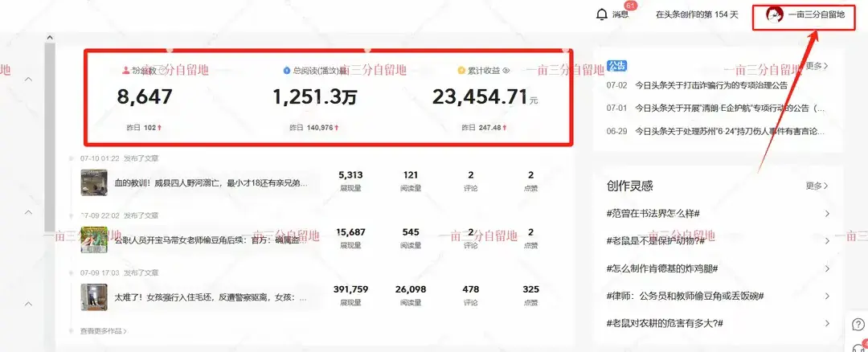
Task: Click total reads value 1,251.3万
Action: click(314, 97)
